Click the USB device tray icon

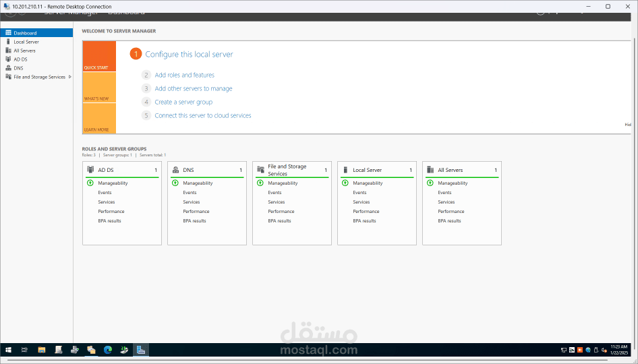[596, 350]
